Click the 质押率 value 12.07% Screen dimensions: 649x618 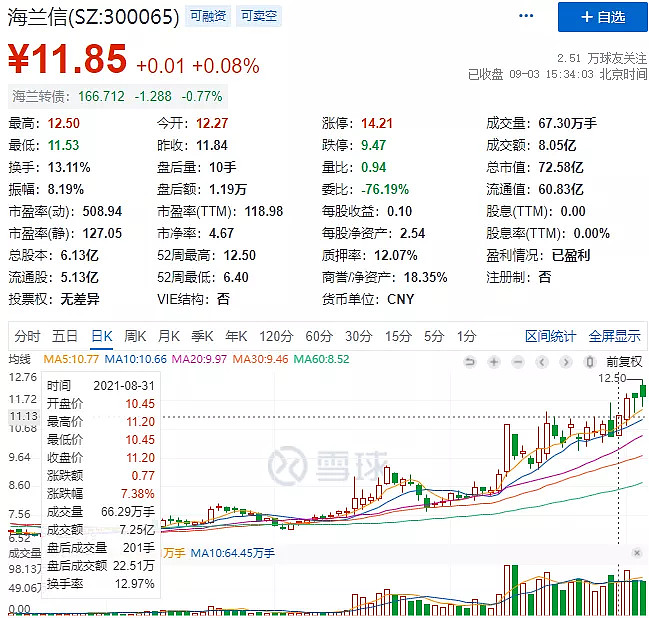point(396,255)
